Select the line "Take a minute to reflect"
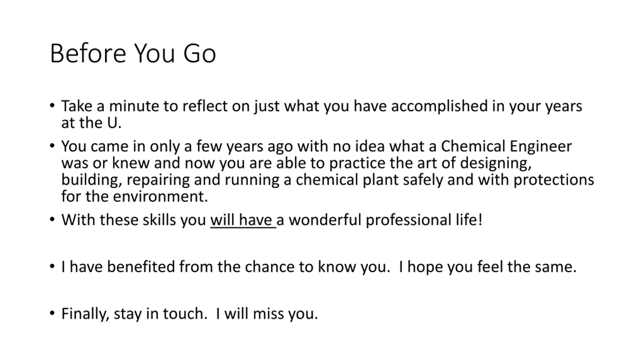Screen dimensions: 644x362 321,106
